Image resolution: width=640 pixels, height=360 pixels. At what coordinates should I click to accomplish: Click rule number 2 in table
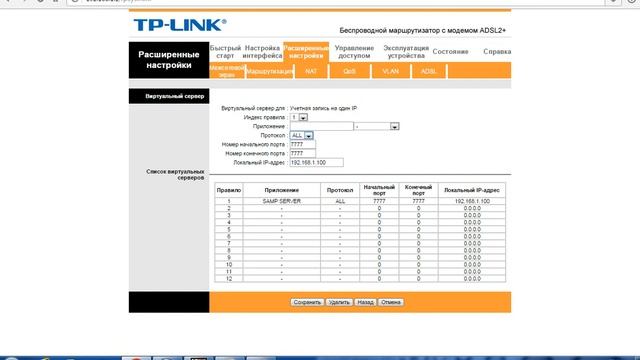tap(229, 208)
